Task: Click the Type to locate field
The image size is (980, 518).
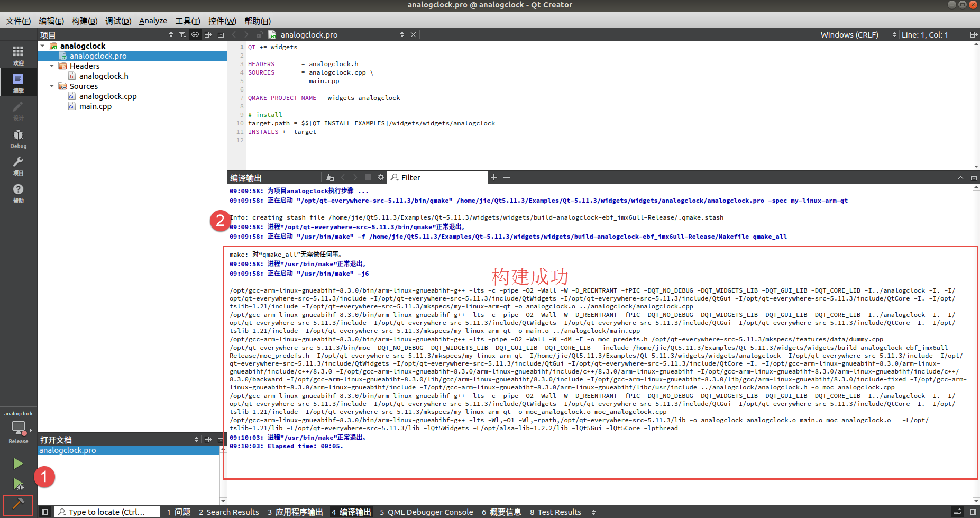Action: [x=107, y=512]
